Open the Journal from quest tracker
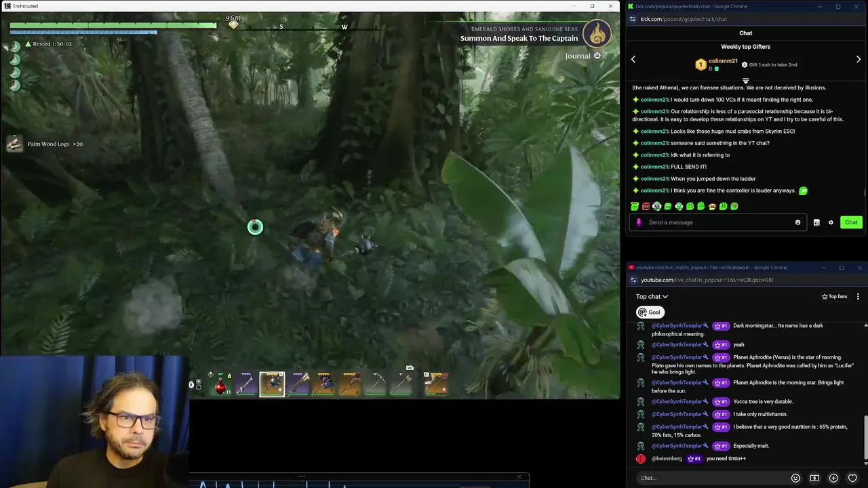 [x=583, y=56]
